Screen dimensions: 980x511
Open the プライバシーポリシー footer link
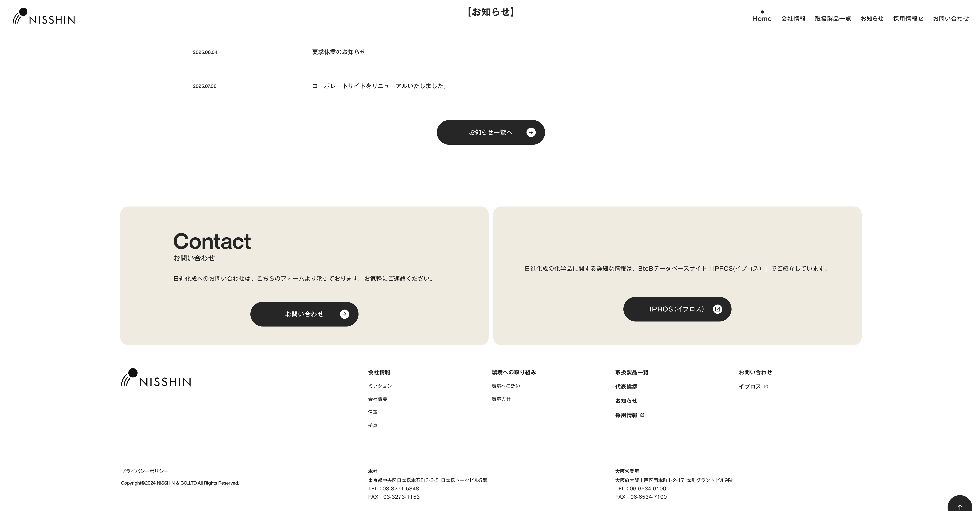[145, 471]
